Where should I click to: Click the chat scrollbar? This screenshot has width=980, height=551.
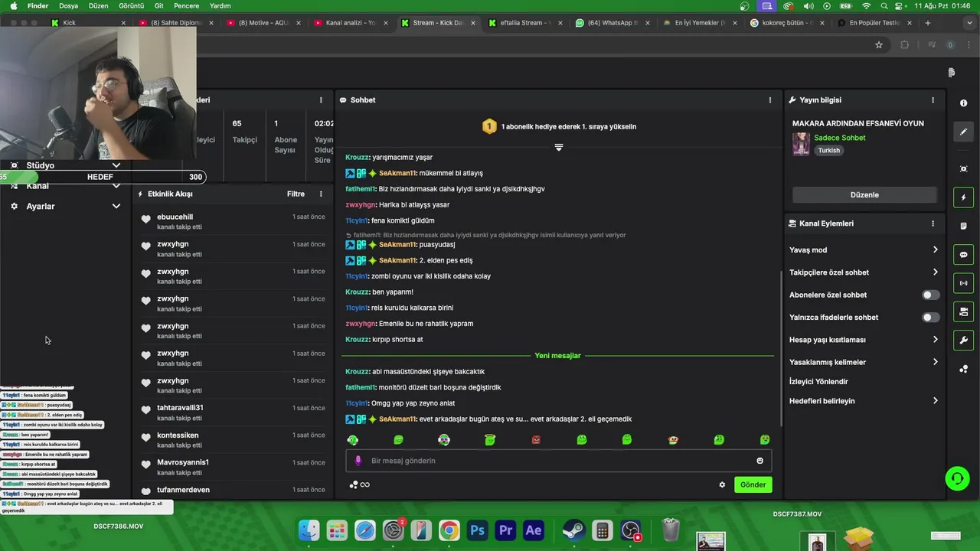(x=781, y=348)
